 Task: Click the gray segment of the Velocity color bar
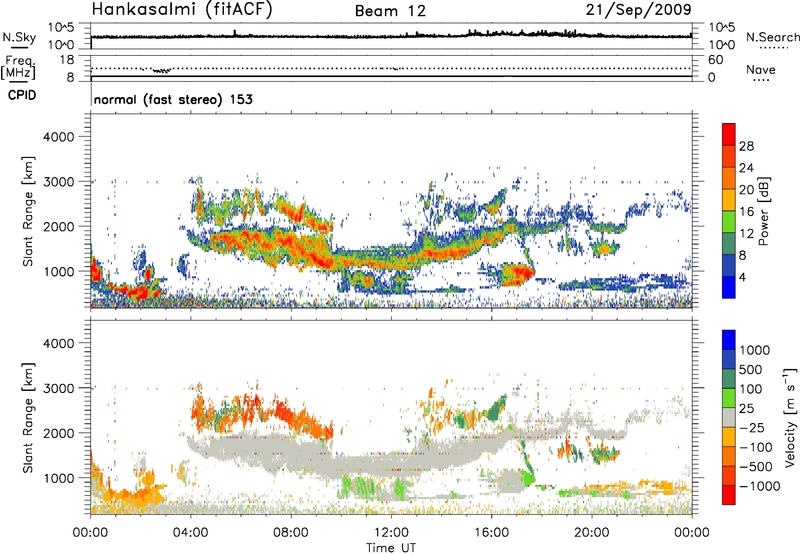[x=729, y=417]
